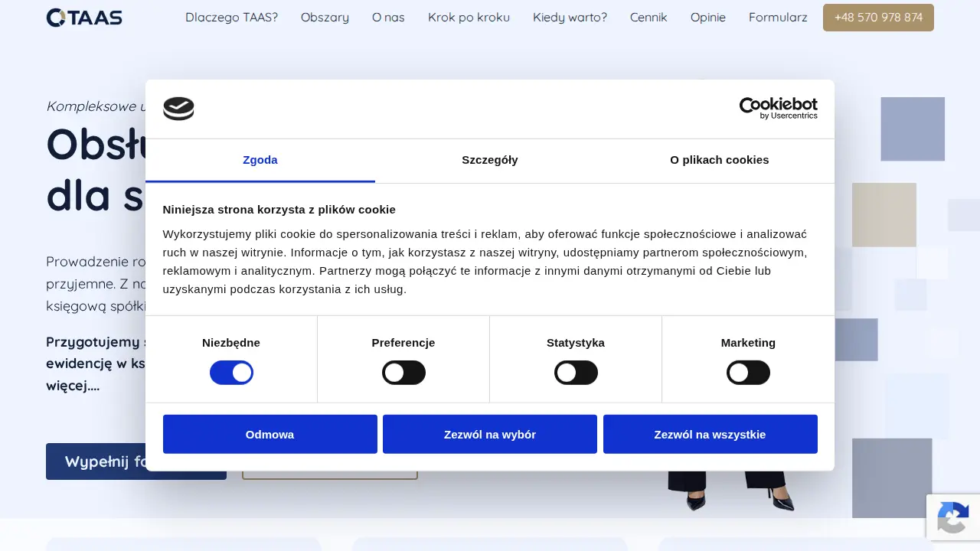Navigate to Krok po kroku

point(469,18)
